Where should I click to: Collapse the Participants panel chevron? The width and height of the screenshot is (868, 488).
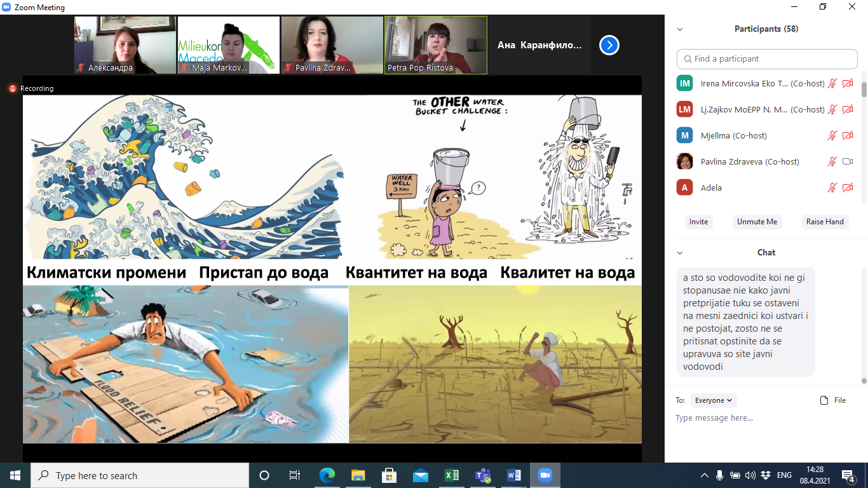680,29
